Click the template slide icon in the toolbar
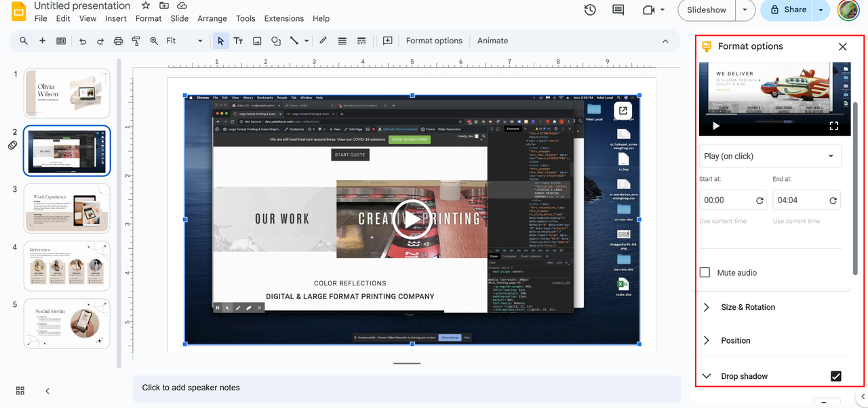This screenshot has height=408, width=868. tap(61, 41)
